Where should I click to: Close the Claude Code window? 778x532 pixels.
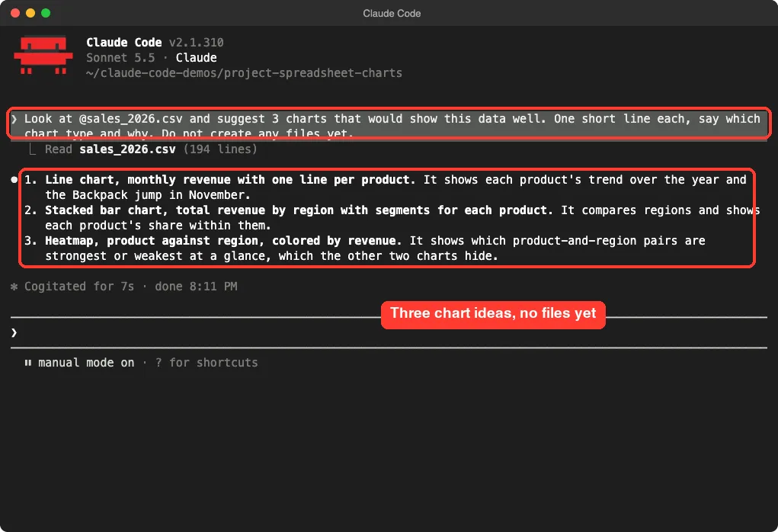pyautogui.click(x=15, y=14)
